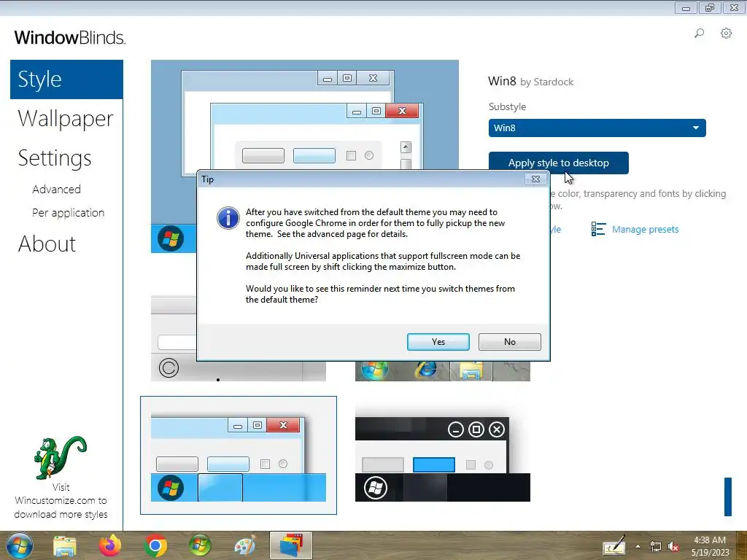Select the WindowBlinds taskbar button
The image size is (747, 560).
pos(290,545)
